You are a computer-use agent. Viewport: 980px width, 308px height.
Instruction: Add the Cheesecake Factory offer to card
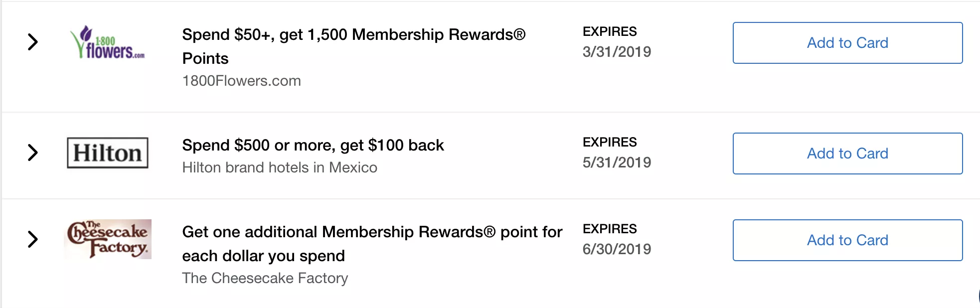coord(847,240)
